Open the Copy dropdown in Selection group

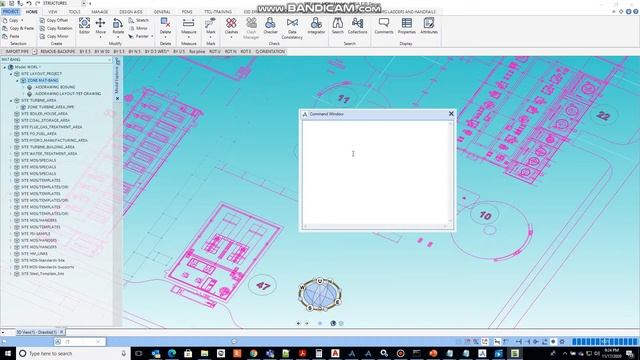[22, 20]
